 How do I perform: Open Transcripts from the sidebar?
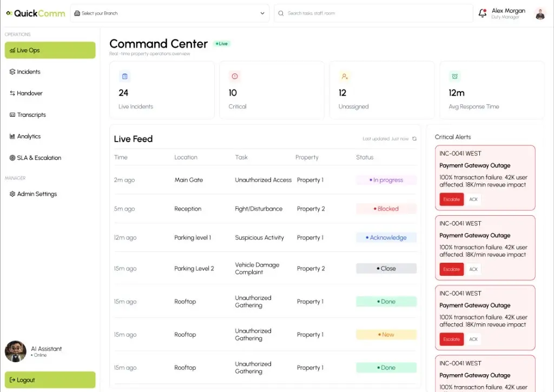point(50,115)
